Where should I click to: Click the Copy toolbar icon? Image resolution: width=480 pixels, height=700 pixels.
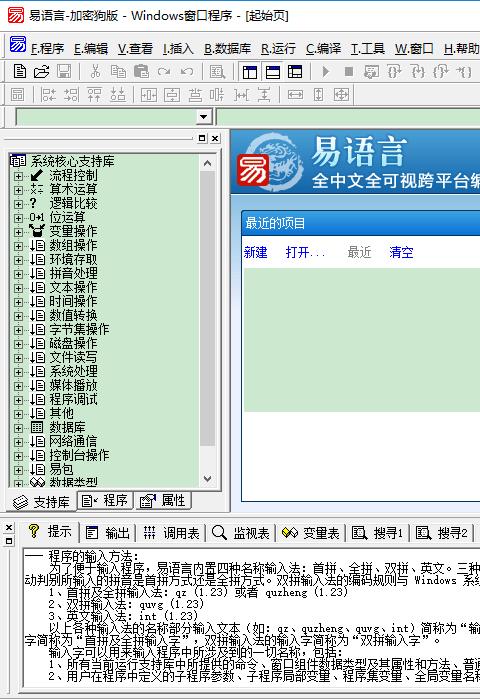click(118, 71)
